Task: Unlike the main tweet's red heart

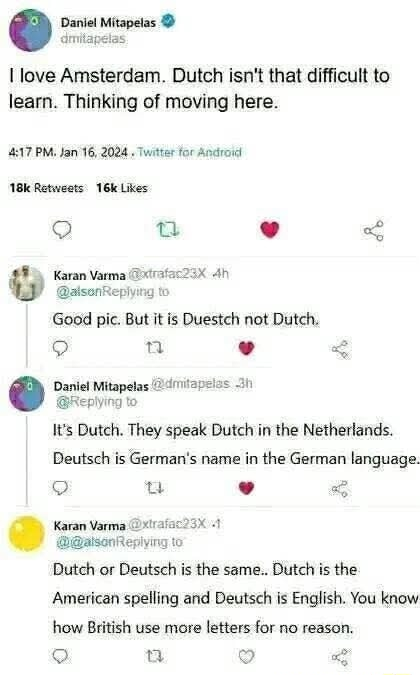Action: [x=270, y=229]
